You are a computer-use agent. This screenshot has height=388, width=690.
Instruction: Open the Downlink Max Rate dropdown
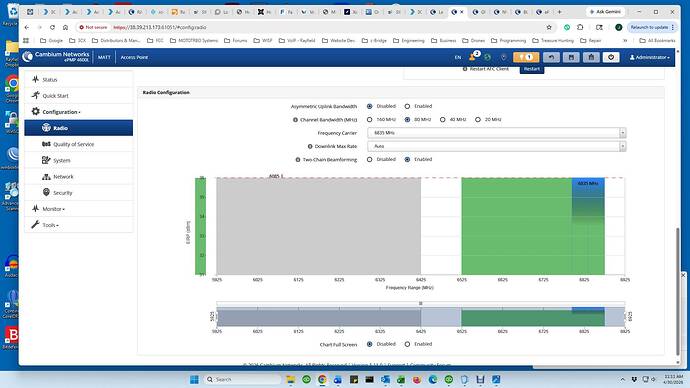tap(497, 146)
